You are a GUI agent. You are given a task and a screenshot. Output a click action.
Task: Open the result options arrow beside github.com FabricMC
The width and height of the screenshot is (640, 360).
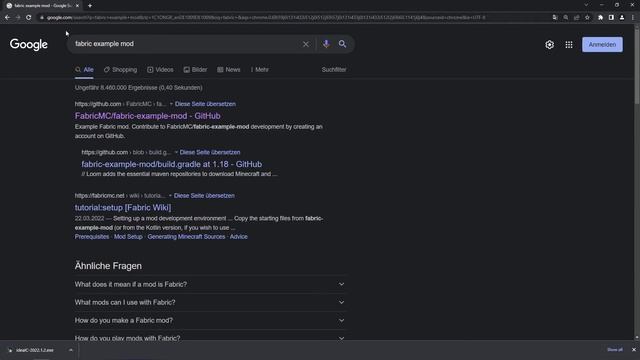tap(171, 104)
